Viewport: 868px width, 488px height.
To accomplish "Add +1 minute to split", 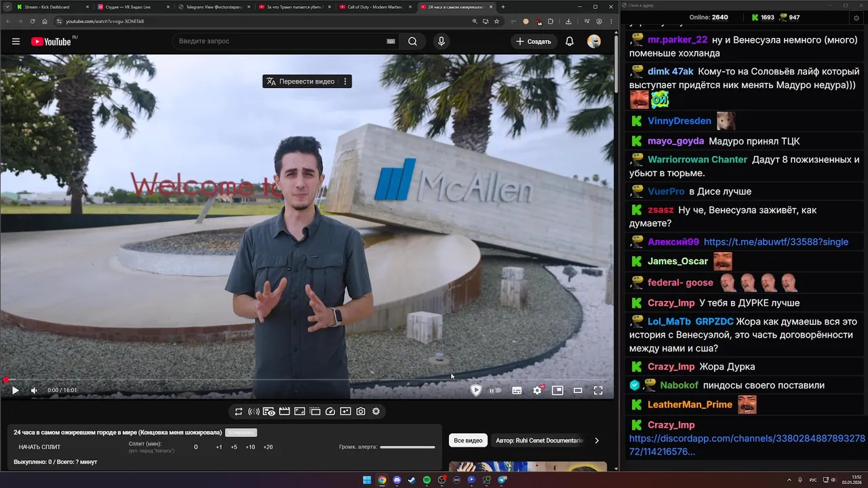I will coord(219,447).
